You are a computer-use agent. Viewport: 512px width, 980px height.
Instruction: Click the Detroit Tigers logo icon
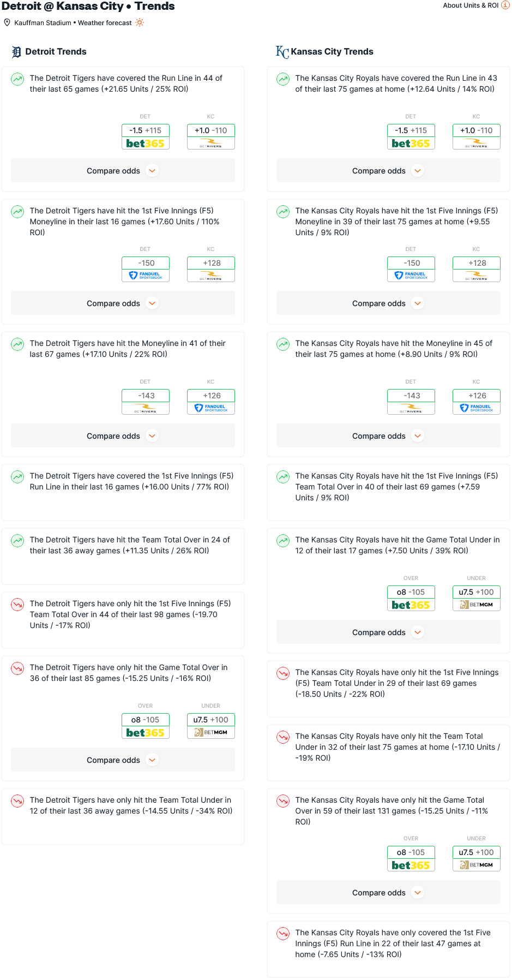(x=16, y=52)
